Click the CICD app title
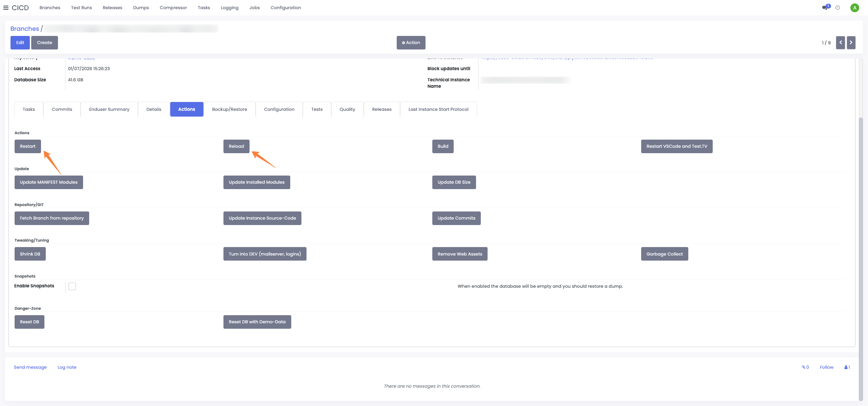Screen dimensions: 868x406 [x=20, y=8]
